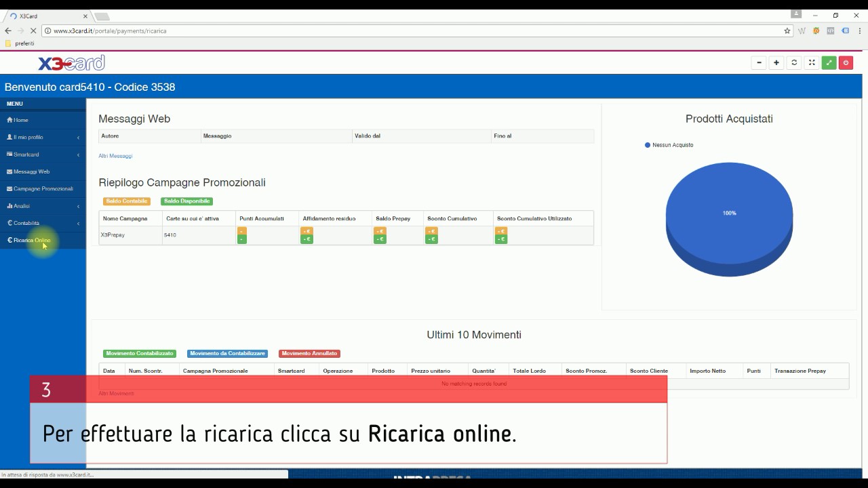Viewport: 868px width, 488px height.
Task: Click the Movimento da Contabilizzare blue label
Action: coord(227,353)
